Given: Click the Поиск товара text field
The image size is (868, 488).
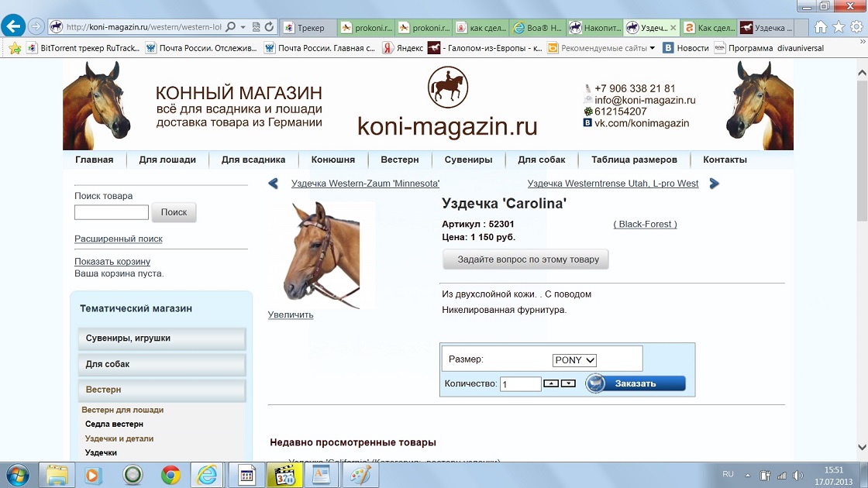Looking at the screenshot, I should (x=111, y=212).
